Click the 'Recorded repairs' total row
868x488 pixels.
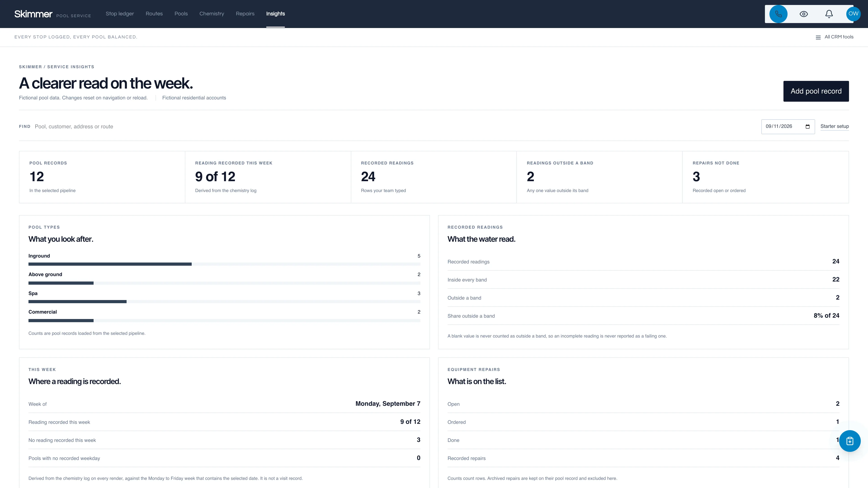(643, 458)
